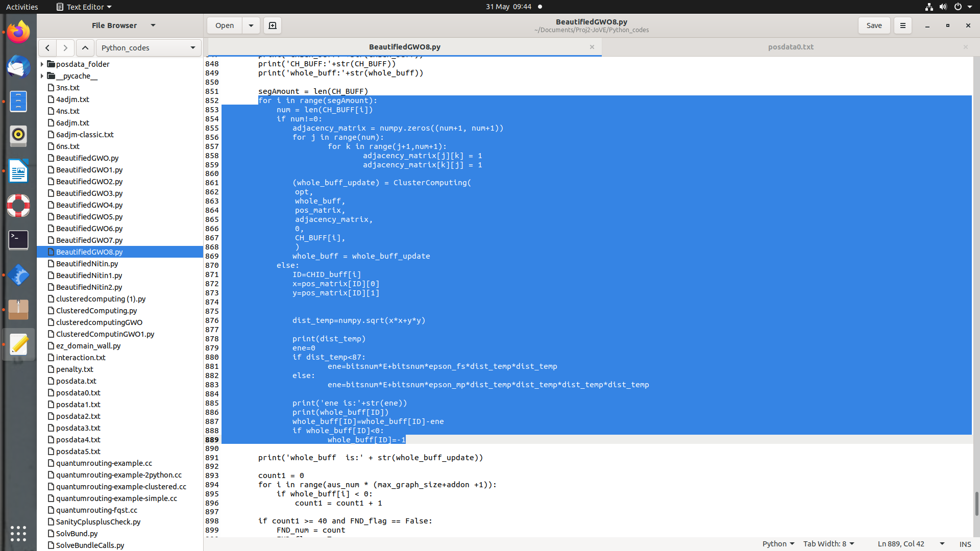The width and height of the screenshot is (980, 551).
Task: Open the Files manager in the dock
Action: tap(18, 102)
